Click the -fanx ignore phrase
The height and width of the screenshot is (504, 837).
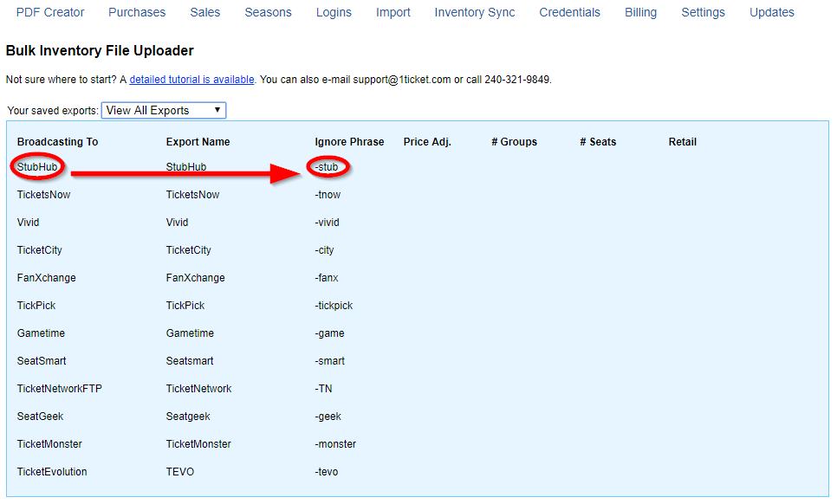[x=327, y=278]
